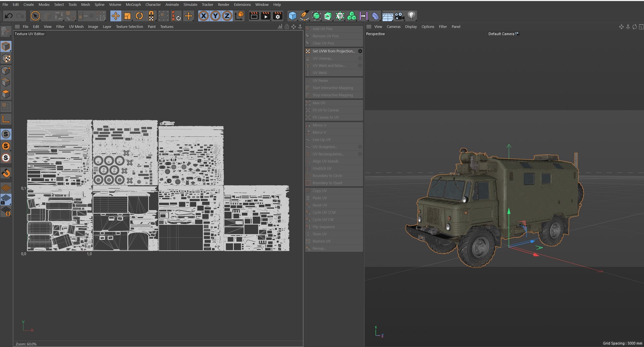
Task: Enable Model mode in left palette
Action: pos(6,46)
